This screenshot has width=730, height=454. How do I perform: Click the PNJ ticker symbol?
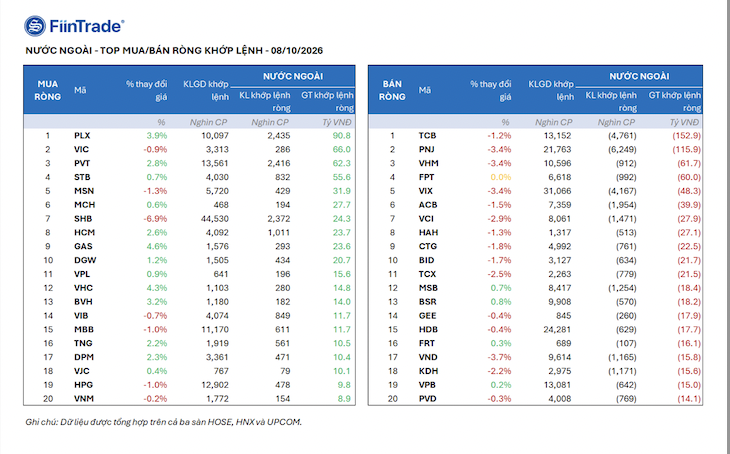426,149
